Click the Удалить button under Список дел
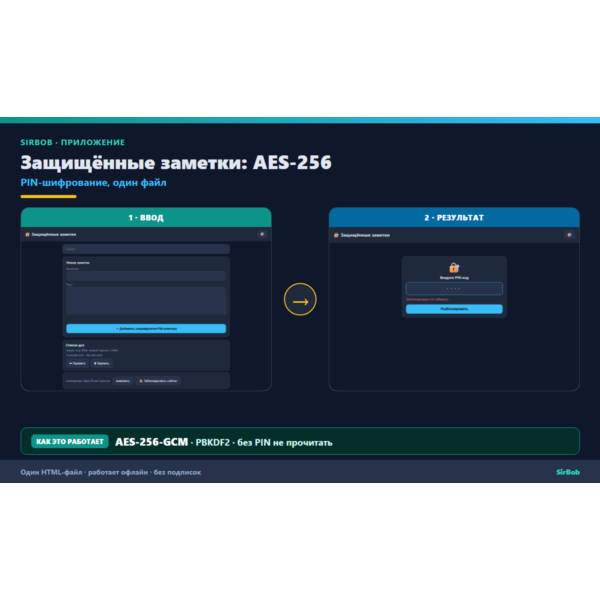This screenshot has width=600, height=600. (x=101, y=363)
